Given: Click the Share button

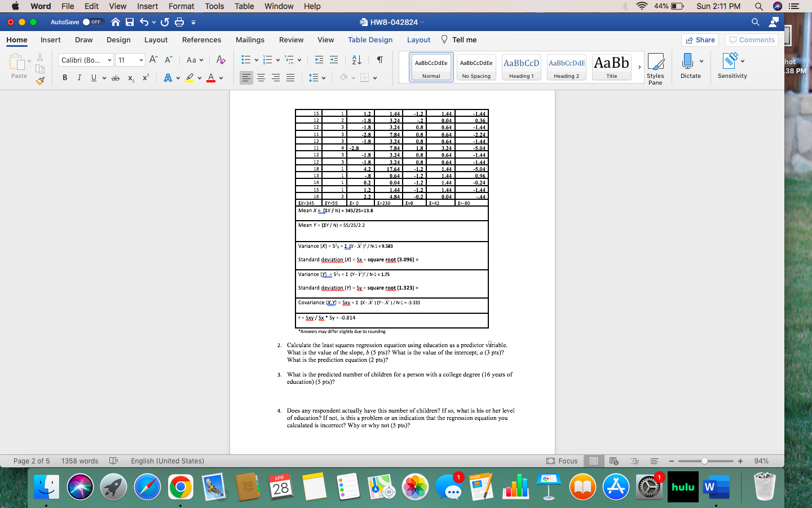Looking at the screenshot, I should (701, 40).
